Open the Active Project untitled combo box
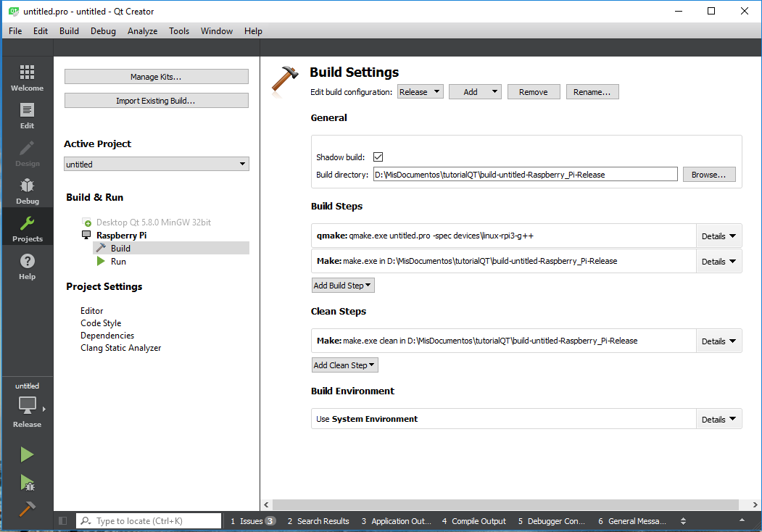This screenshot has height=532, width=762. coord(157,165)
